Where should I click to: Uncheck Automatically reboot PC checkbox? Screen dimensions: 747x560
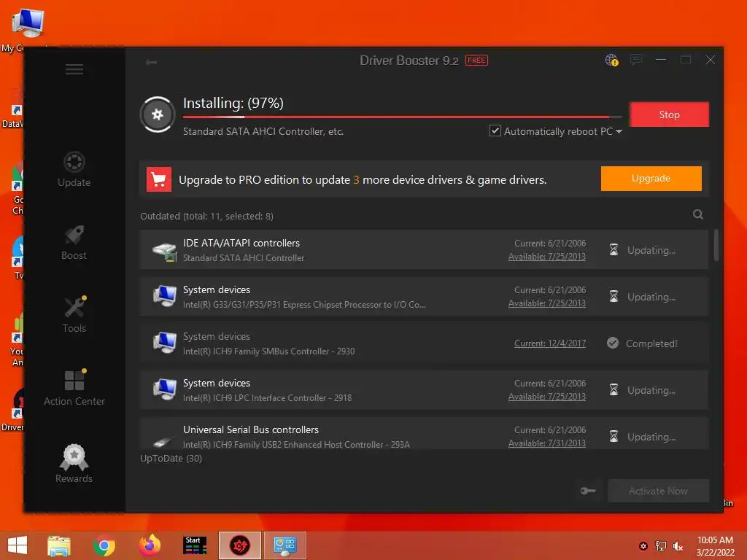pyautogui.click(x=495, y=131)
